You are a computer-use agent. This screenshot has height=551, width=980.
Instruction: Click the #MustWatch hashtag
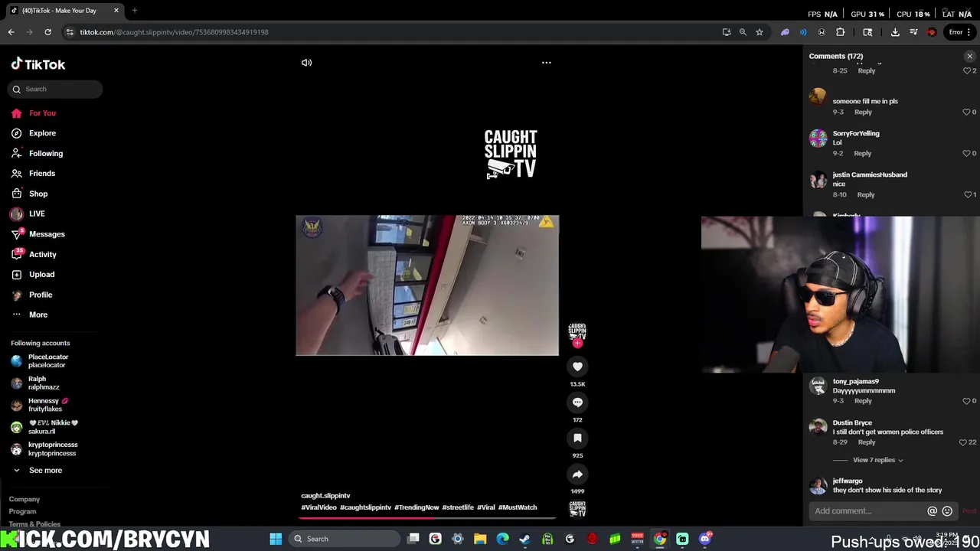(518, 507)
